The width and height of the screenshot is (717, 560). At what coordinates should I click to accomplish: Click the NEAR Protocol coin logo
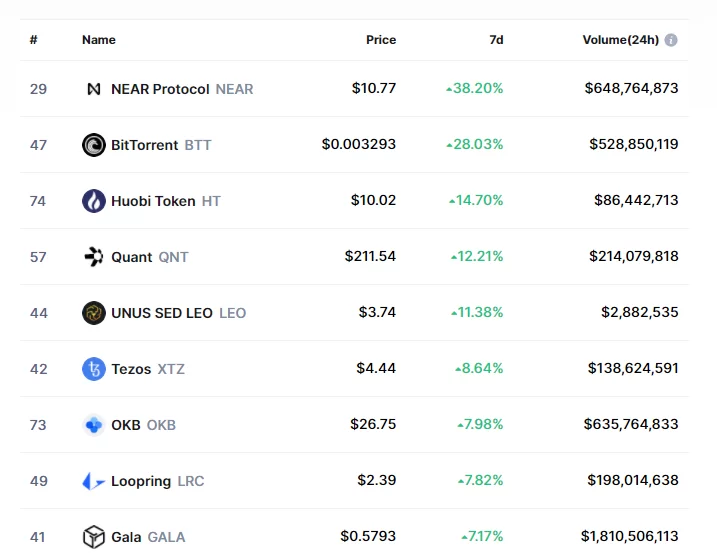(94, 89)
